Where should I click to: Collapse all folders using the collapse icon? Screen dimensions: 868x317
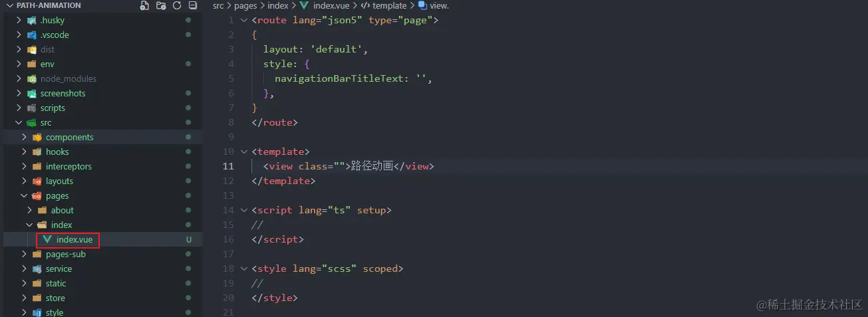(193, 5)
